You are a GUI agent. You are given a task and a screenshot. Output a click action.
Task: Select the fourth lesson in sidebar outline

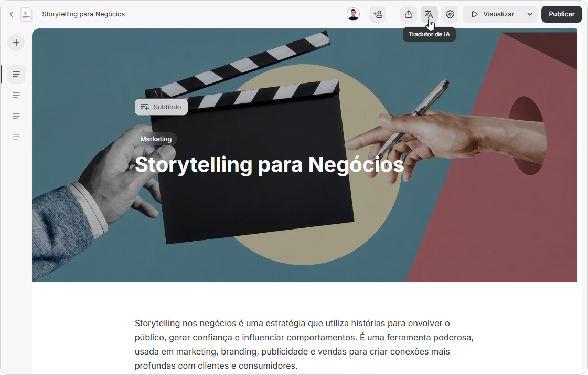tap(16, 137)
